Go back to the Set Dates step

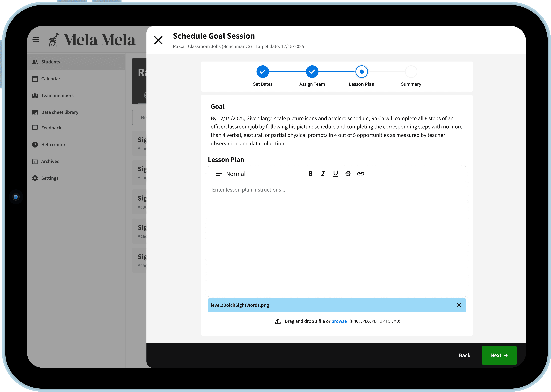(263, 72)
